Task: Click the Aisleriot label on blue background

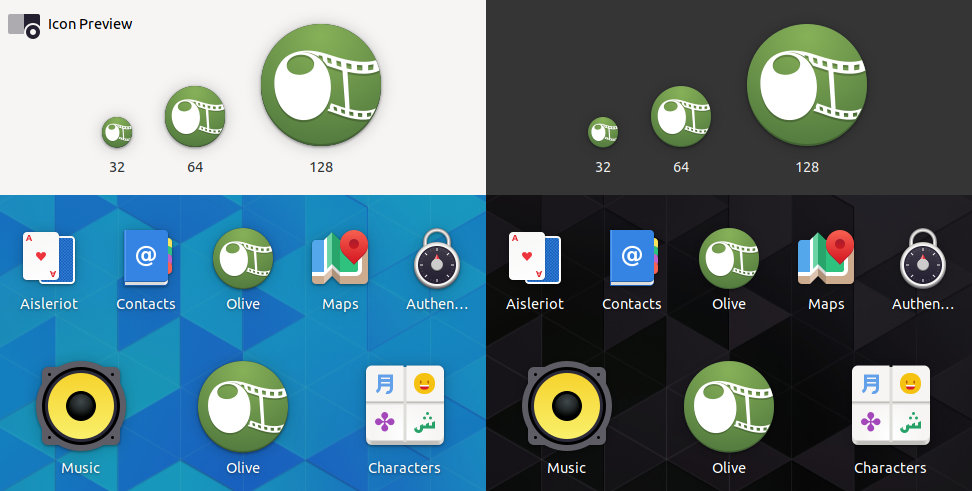Action: click(49, 304)
